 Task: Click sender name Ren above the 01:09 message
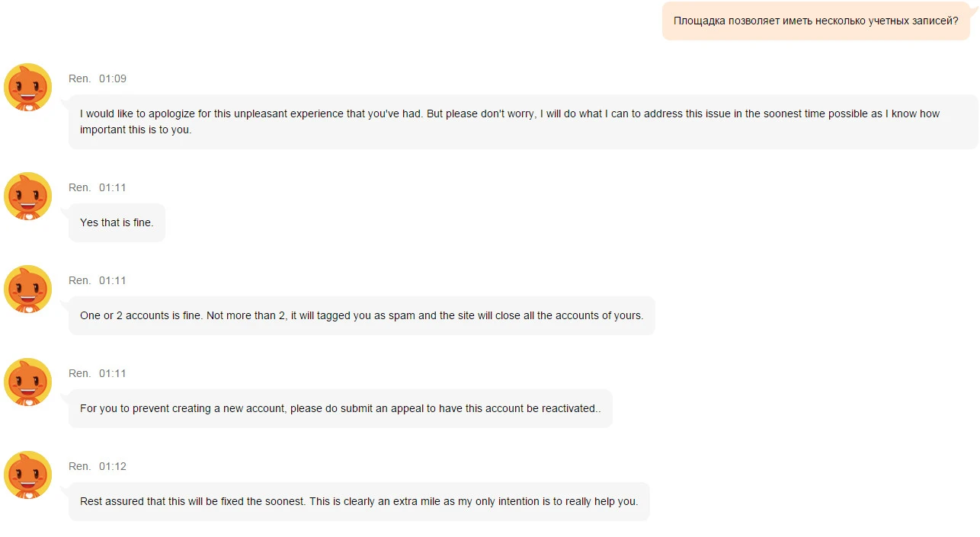pyautogui.click(x=79, y=78)
